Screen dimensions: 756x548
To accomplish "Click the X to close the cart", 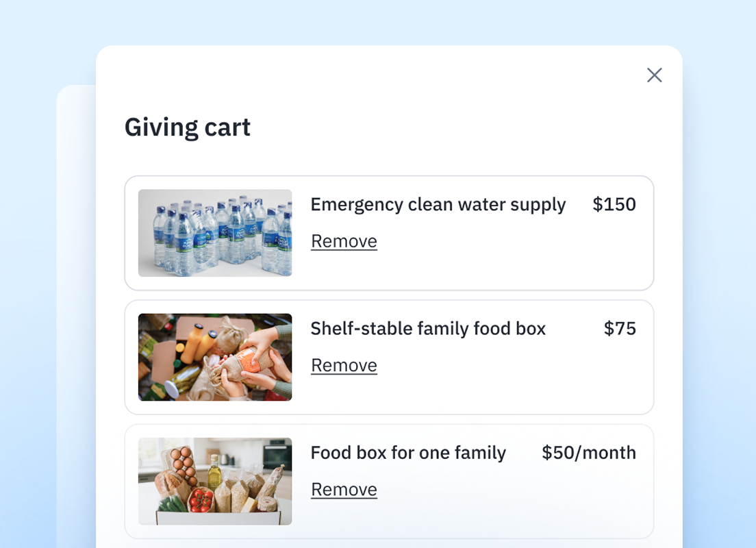I will tap(654, 75).
